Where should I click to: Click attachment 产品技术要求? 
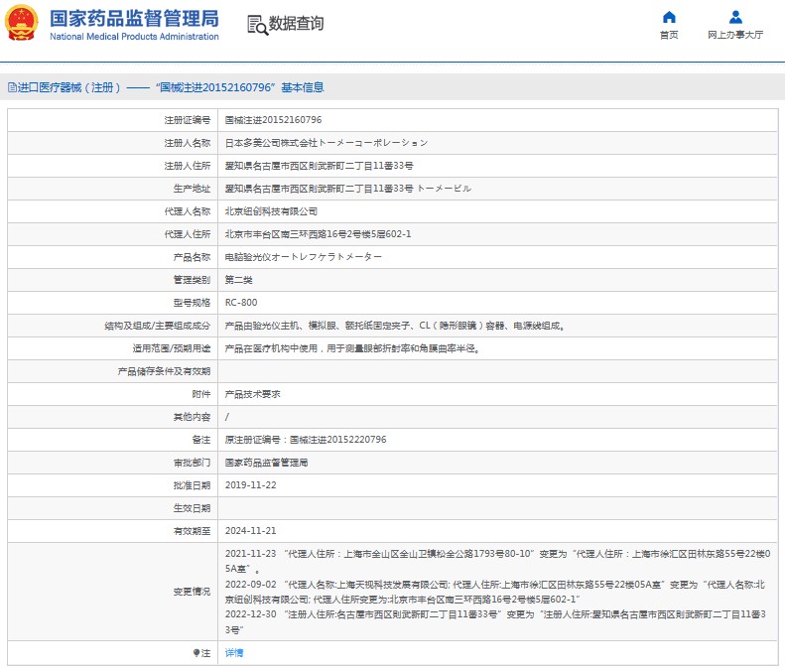252,395
